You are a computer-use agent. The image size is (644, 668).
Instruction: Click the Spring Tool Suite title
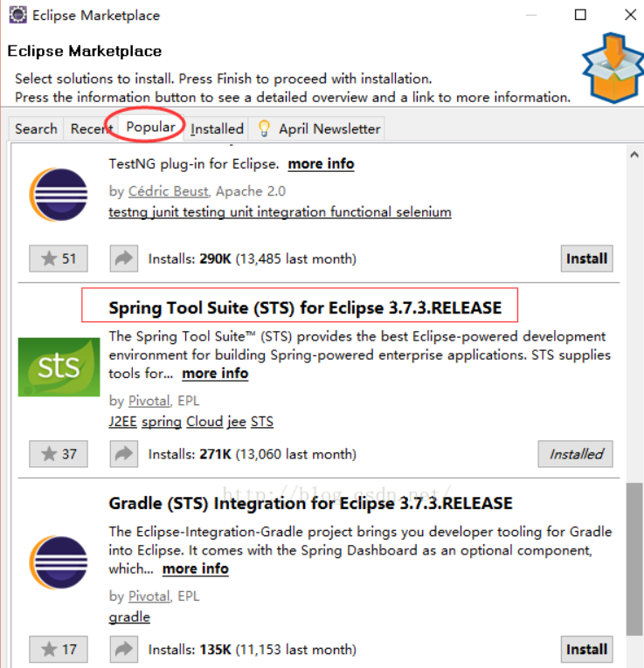[x=305, y=307]
